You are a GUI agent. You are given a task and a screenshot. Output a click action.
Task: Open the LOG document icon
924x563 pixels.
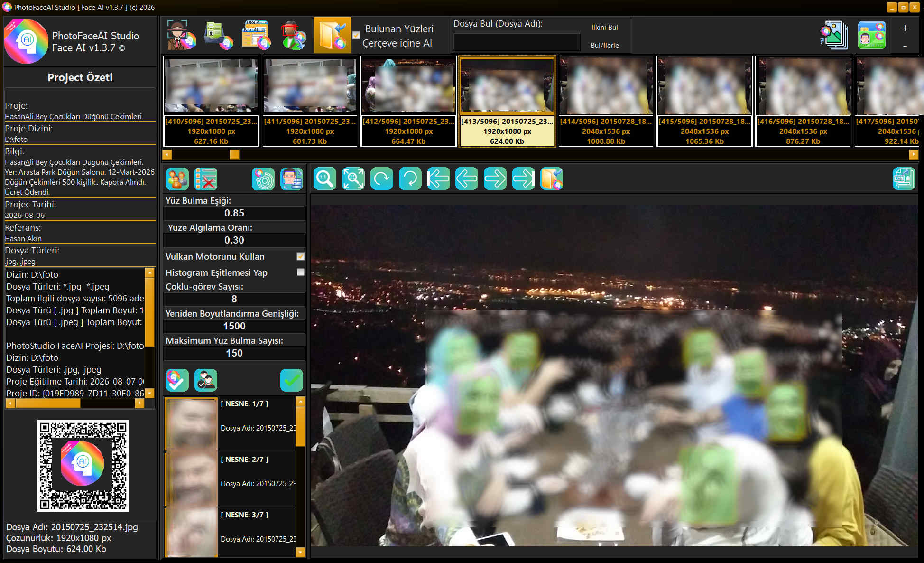point(904,179)
